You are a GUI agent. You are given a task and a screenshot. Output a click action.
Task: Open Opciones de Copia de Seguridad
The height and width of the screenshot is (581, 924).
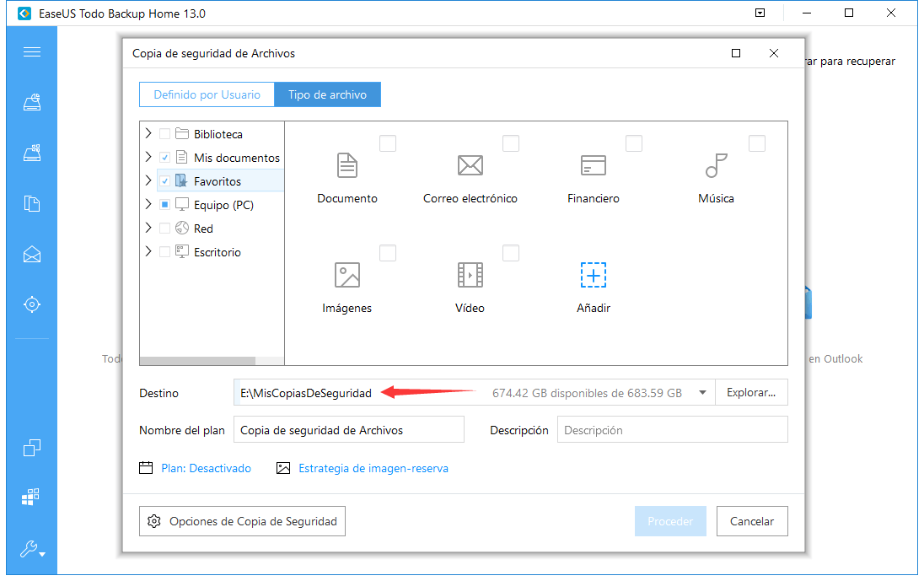pyautogui.click(x=242, y=521)
